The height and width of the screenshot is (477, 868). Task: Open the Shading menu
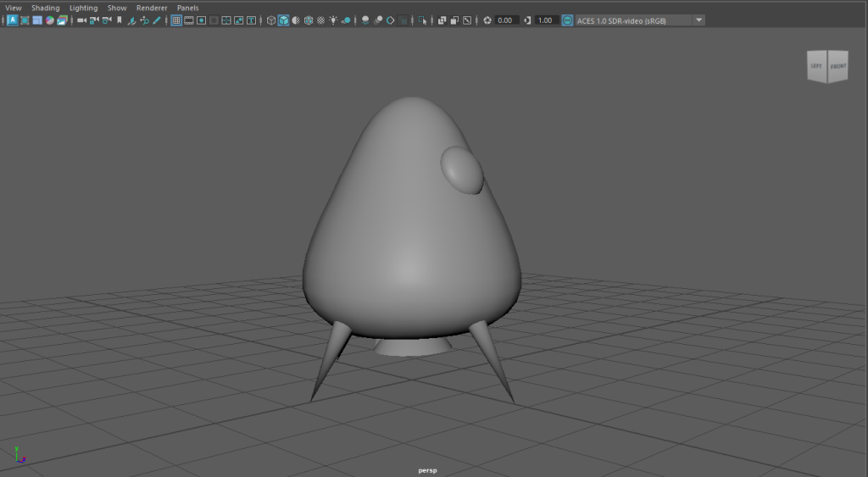coord(46,8)
